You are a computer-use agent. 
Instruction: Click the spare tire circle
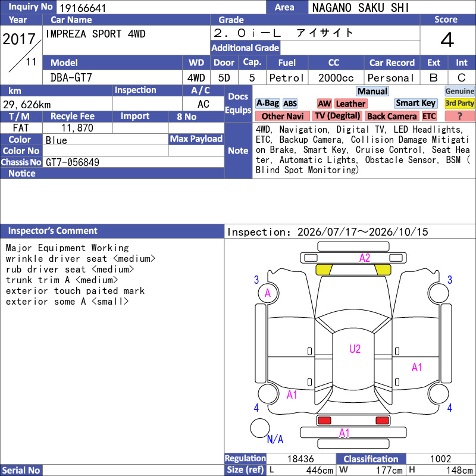point(260,428)
